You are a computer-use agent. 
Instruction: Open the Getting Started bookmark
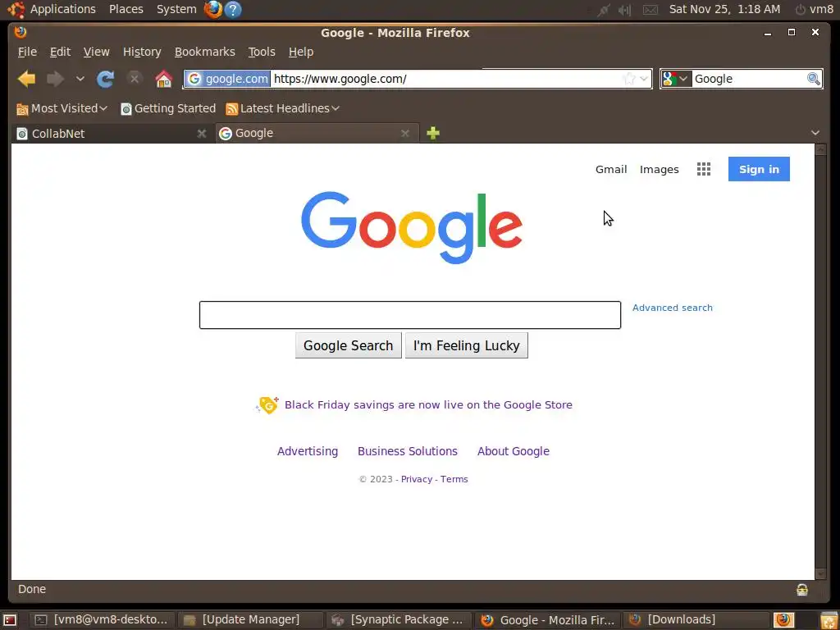click(x=168, y=109)
